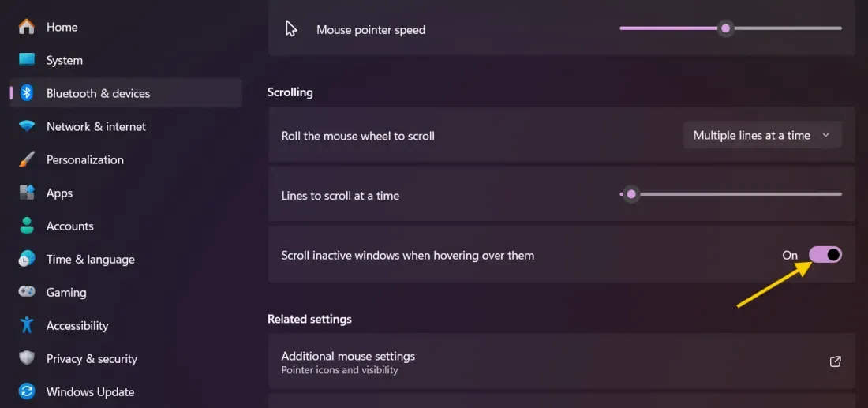Click the Roll the mouse wheel row
The image size is (868, 408).
(x=561, y=134)
